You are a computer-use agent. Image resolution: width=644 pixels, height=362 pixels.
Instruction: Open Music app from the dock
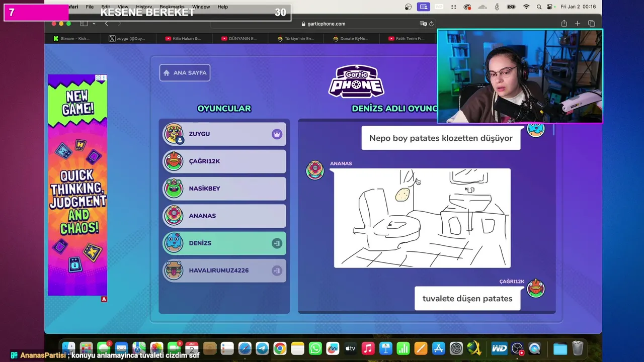368,348
